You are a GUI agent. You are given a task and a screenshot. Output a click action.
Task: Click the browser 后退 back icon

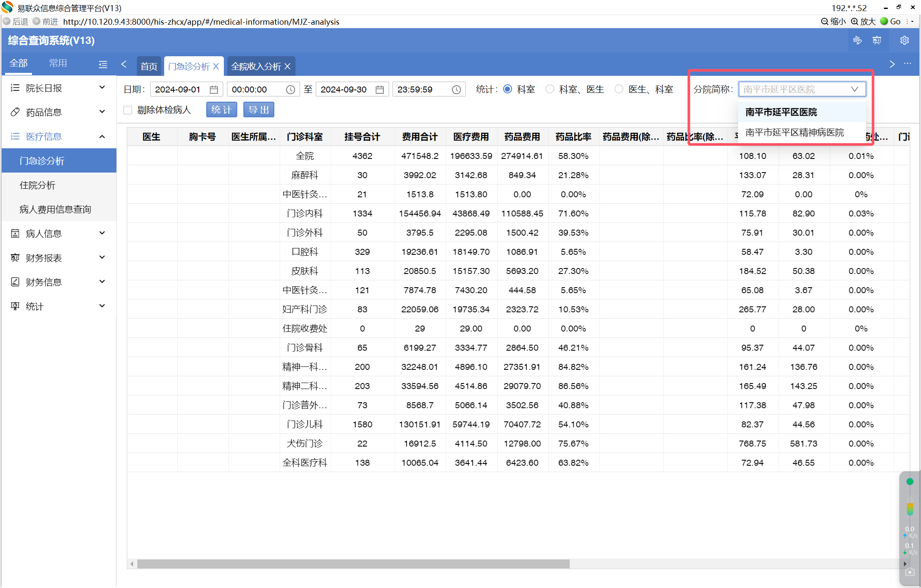click(x=7, y=21)
